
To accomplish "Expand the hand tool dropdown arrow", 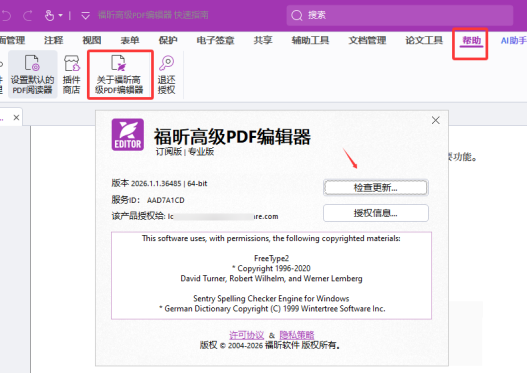I will [x=60, y=15].
